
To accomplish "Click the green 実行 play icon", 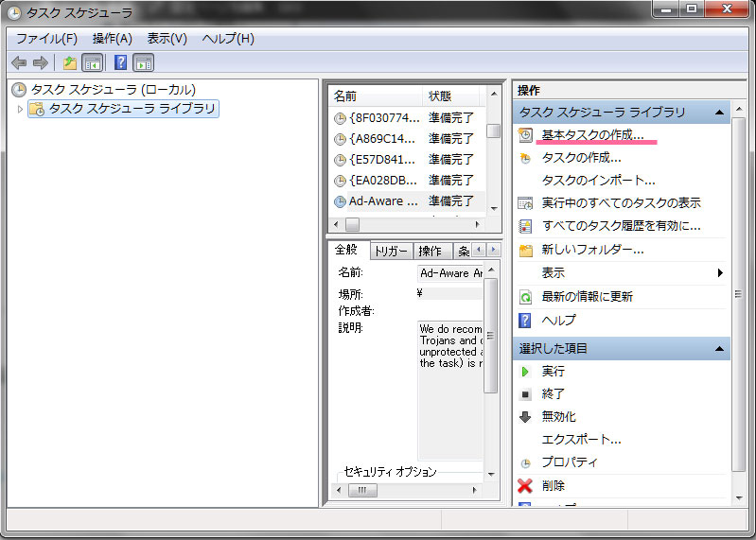I will tap(525, 372).
